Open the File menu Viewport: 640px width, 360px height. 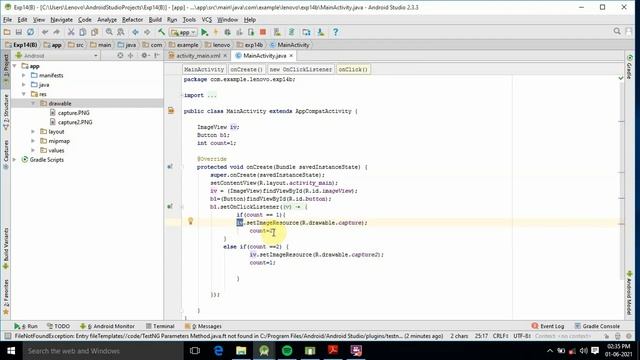[x=7, y=20]
